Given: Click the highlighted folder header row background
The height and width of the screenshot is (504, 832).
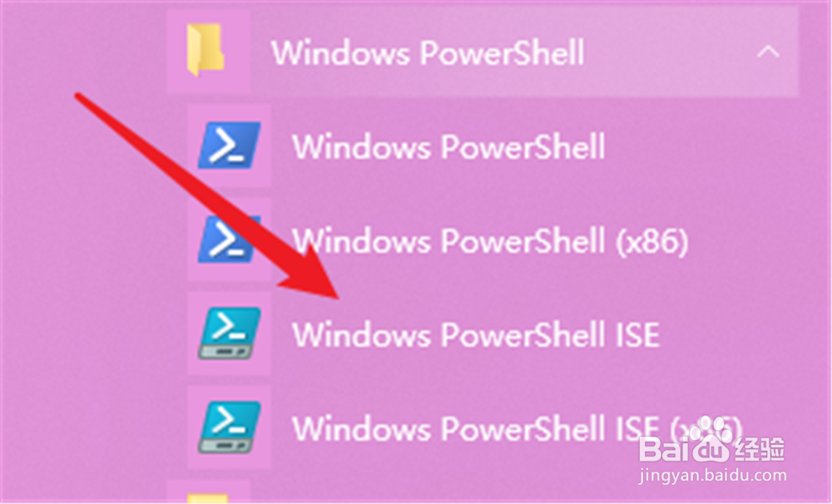Looking at the screenshot, I should (x=483, y=52).
